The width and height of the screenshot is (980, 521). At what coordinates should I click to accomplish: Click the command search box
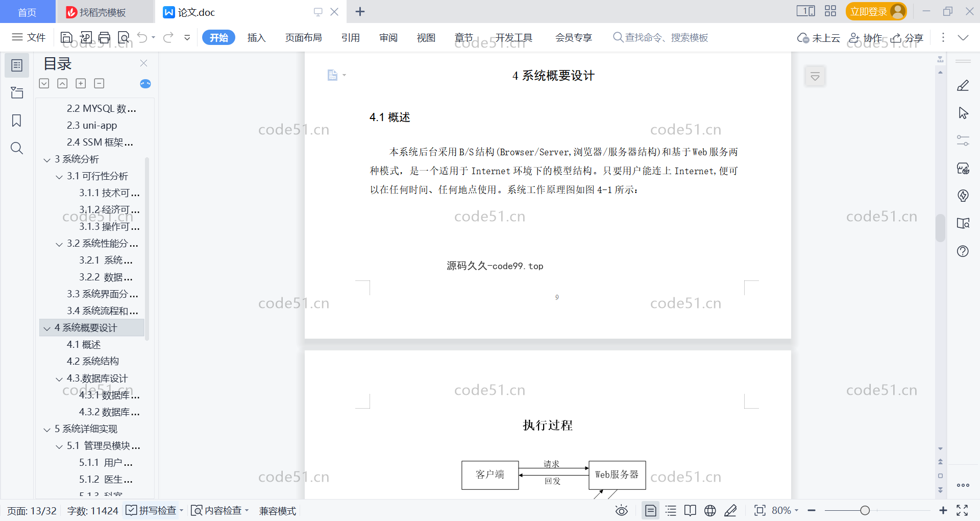(x=660, y=37)
